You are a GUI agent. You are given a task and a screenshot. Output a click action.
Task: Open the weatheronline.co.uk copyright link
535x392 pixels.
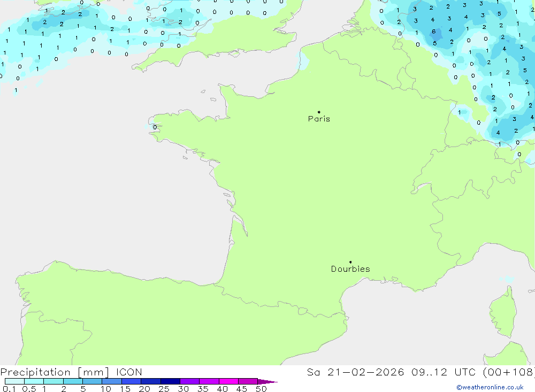pos(490,387)
